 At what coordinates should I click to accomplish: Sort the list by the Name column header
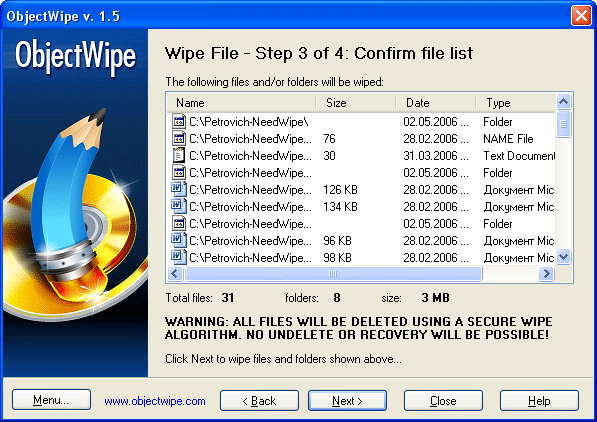tap(241, 103)
